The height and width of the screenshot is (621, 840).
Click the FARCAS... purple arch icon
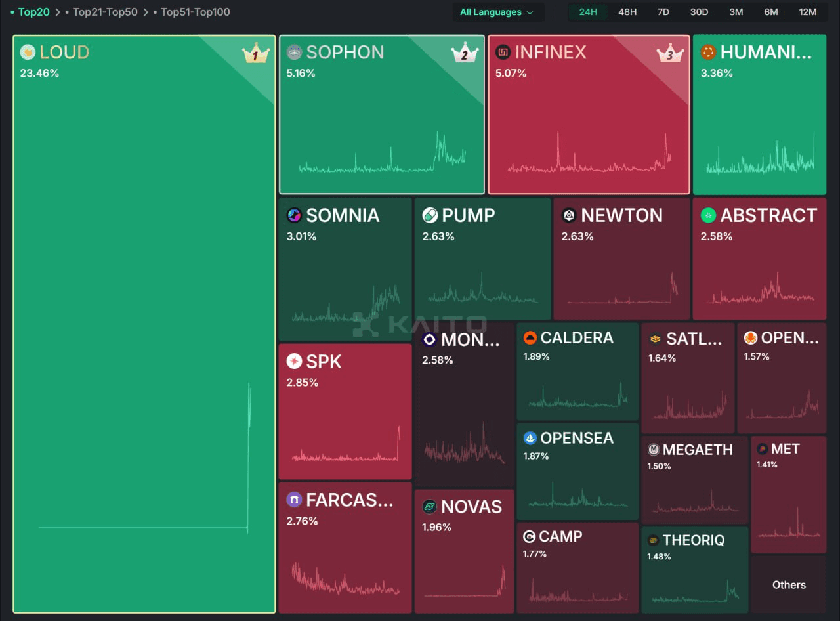pyautogui.click(x=294, y=500)
